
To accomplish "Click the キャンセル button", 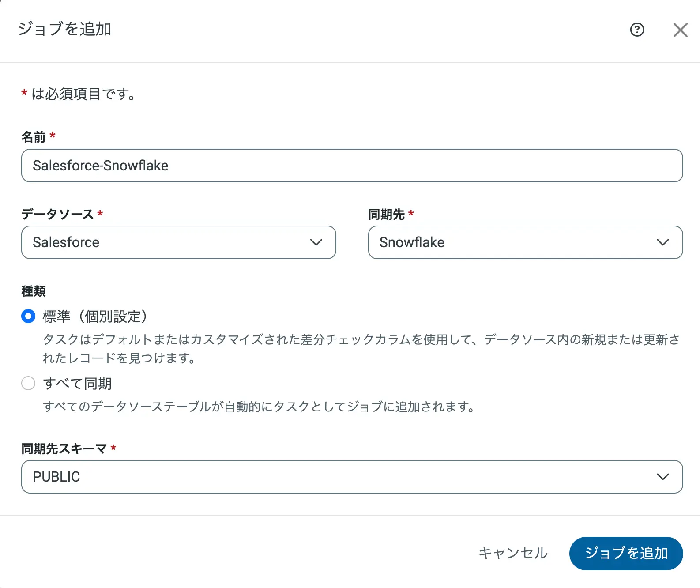I will (513, 553).
